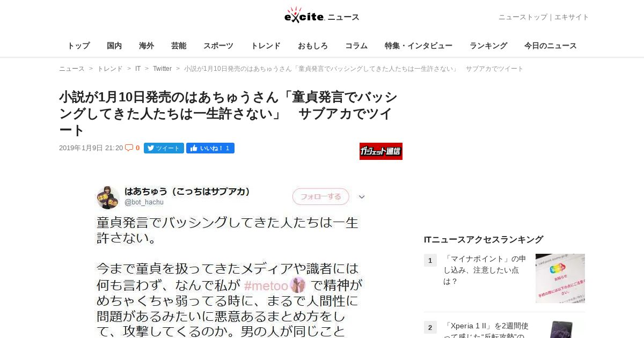Click the フォローする button
This screenshot has height=338, width=644.
320,196
